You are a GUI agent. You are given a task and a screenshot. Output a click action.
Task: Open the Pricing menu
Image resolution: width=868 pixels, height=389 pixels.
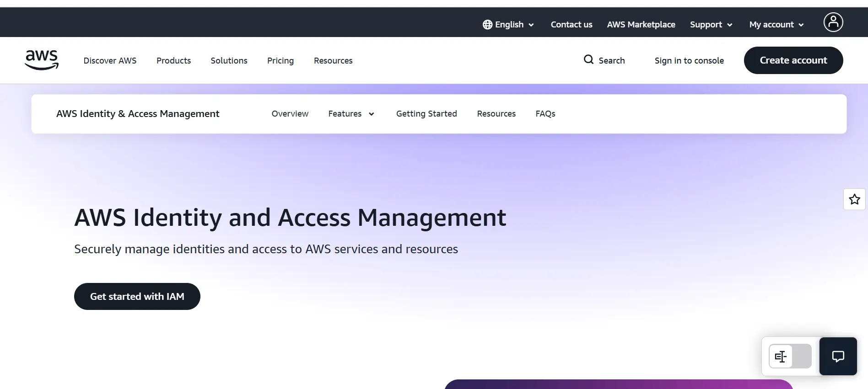pos(280,61)
